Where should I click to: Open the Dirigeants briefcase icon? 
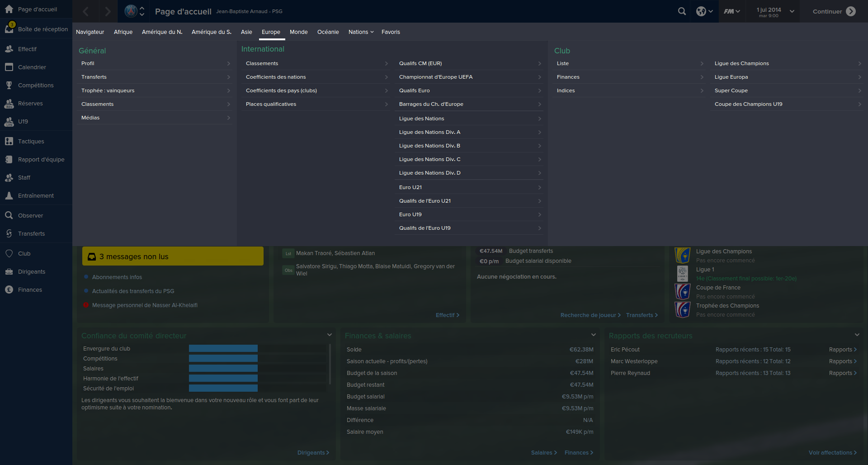(x=9, y=271)
